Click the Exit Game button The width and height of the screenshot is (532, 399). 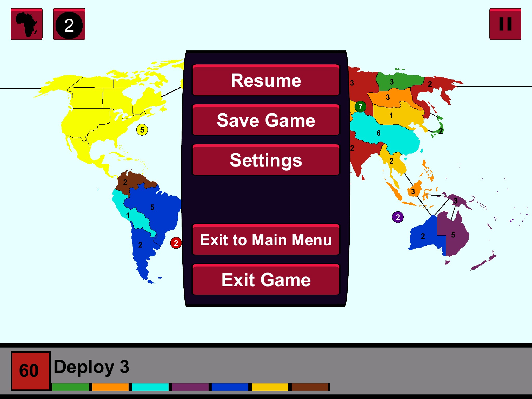click(x=266, y=280)
